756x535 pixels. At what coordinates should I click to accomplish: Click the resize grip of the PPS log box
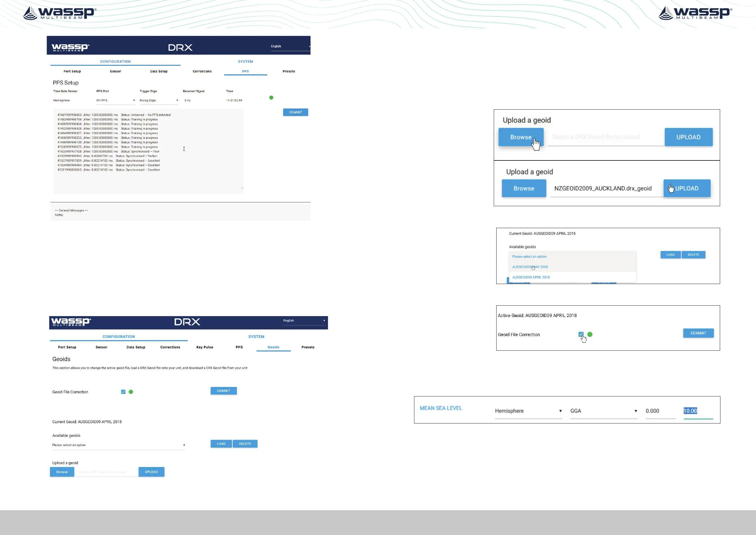(242, 188)
